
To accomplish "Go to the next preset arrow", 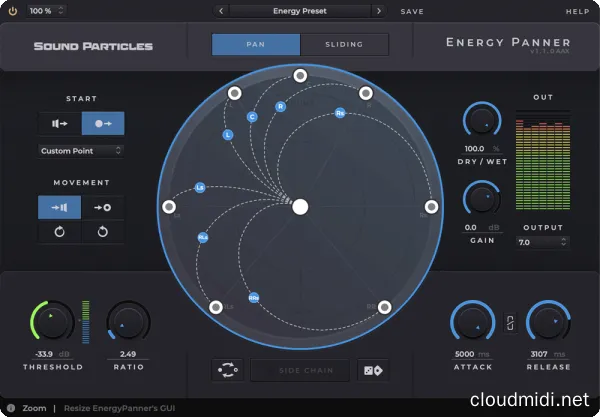I will tap(379, 11).
